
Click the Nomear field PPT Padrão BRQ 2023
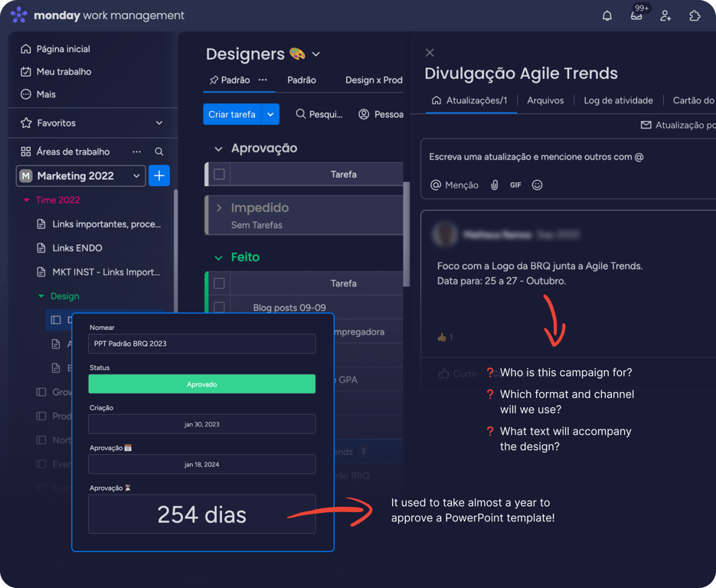tap(202, 344)
